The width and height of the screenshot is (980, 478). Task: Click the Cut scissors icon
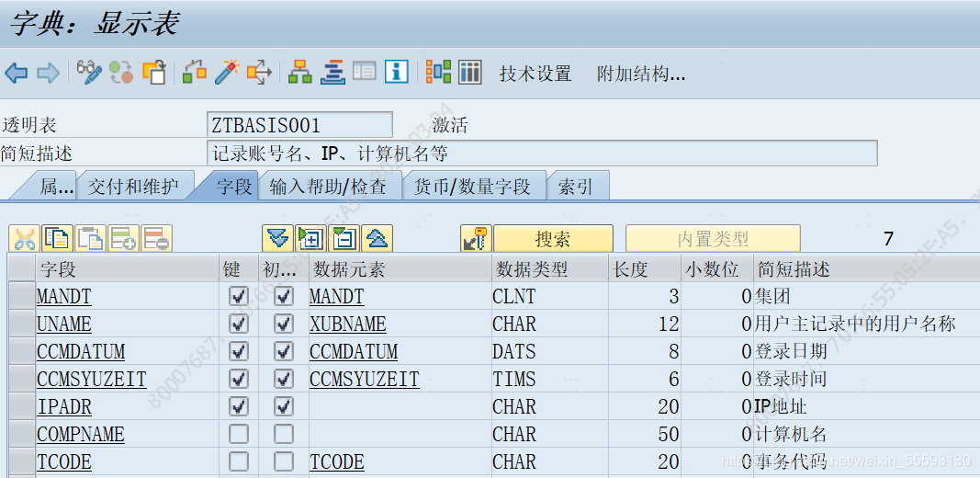coord(25,238)
